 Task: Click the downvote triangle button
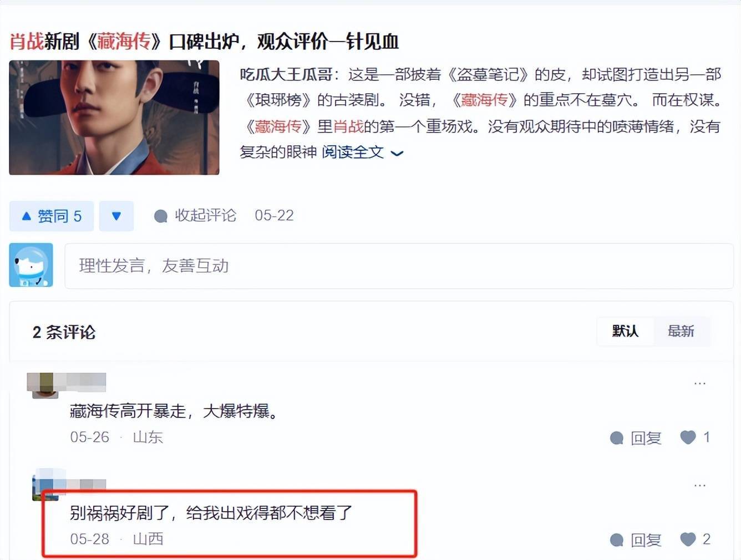(x=116, y=216)
